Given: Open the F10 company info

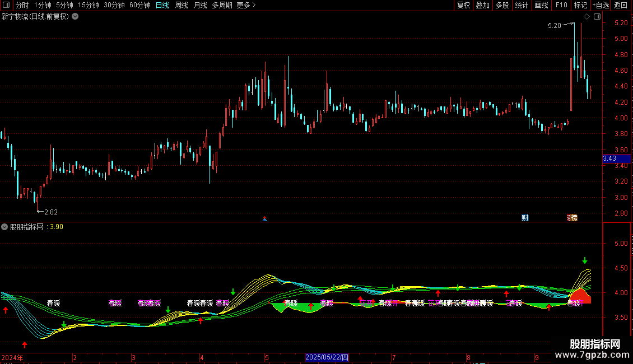Looking at the screenshot, I should pyautogui.click(x=561, y=5).
